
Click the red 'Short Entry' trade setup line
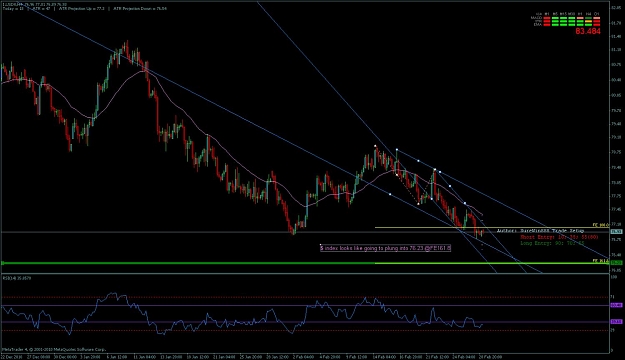pos(559,237)
